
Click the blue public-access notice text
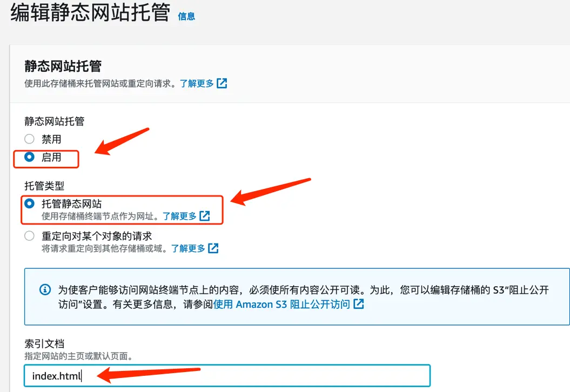(x=304, y=297)
